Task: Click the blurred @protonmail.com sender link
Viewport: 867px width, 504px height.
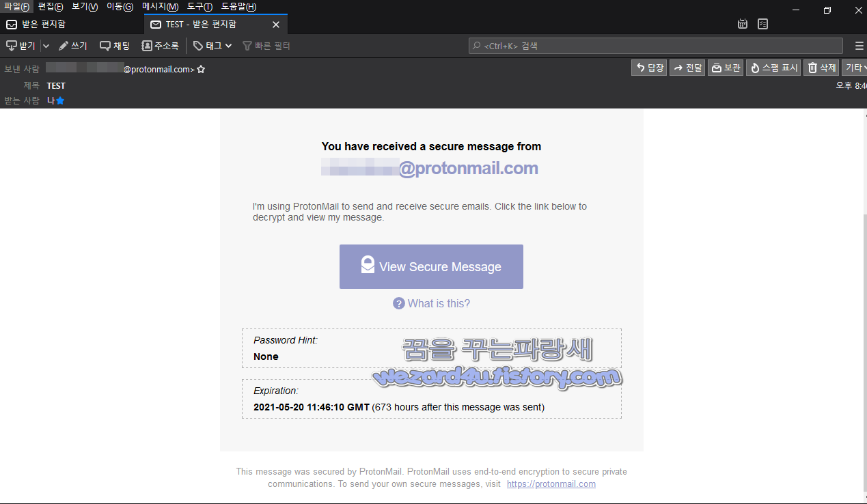Action: click(430, 168)
